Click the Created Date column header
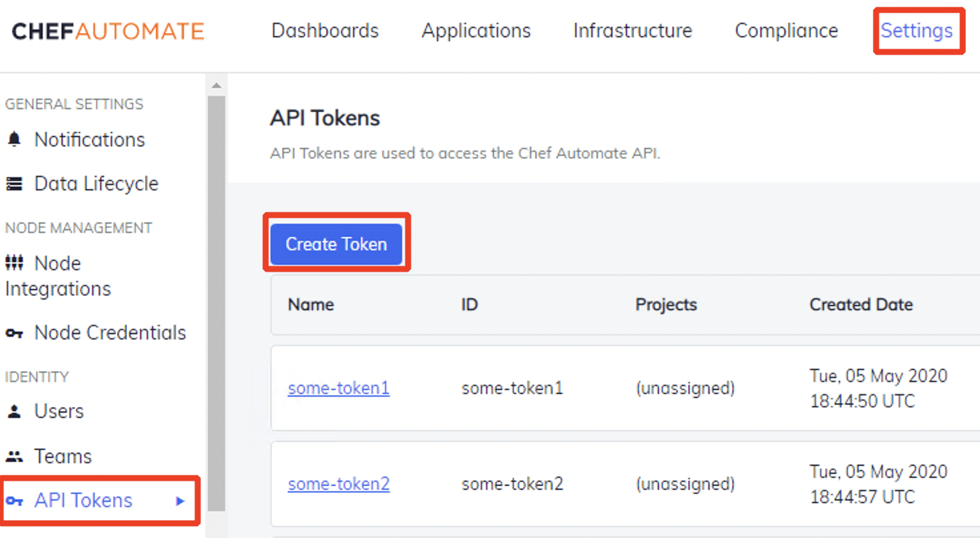Image resolution: width=980 pixels, height=538 pixels. 861,305
